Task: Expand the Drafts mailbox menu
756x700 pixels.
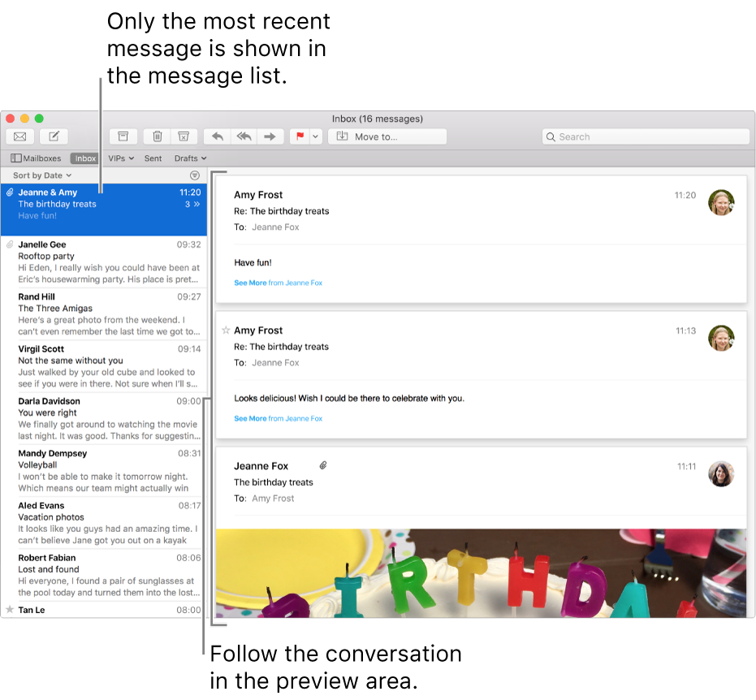Action: point(189,158)
